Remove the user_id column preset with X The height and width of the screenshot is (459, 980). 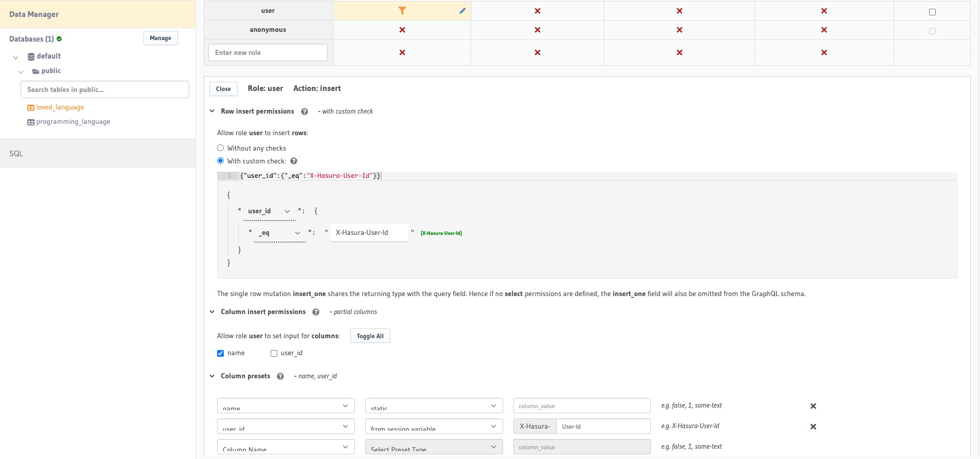813,427
